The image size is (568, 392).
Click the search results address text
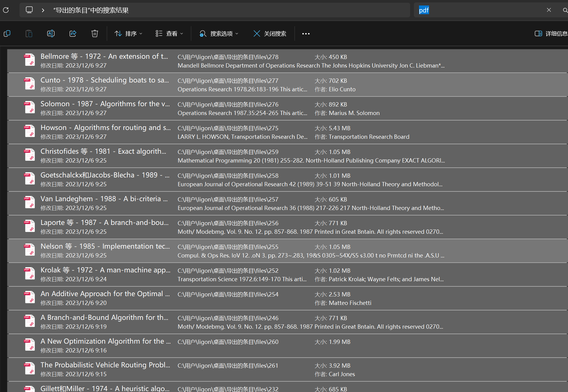[x=91, y=10]
